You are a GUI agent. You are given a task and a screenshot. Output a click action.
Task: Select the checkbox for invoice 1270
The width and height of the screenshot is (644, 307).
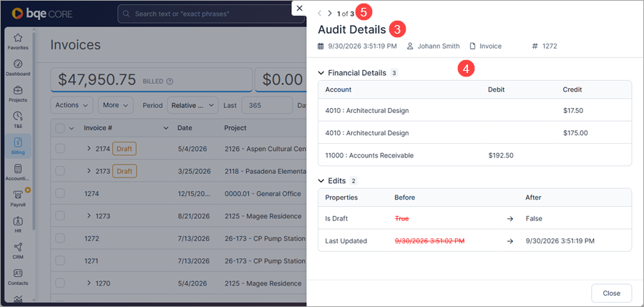coord(60,283)
